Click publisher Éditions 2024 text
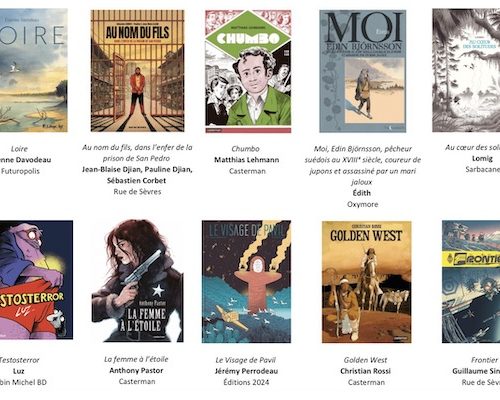 pyautogui.click(x=246, y=382)
